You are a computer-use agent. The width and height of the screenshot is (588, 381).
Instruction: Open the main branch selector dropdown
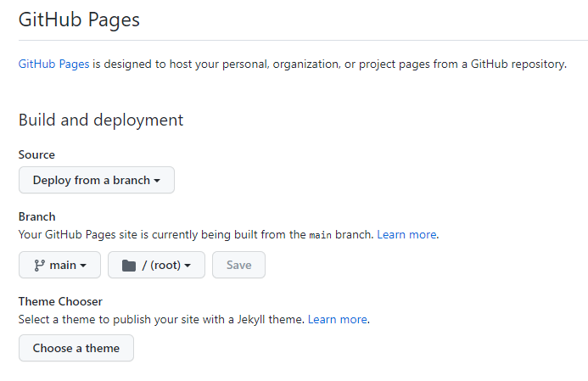[x=59, y=265]
